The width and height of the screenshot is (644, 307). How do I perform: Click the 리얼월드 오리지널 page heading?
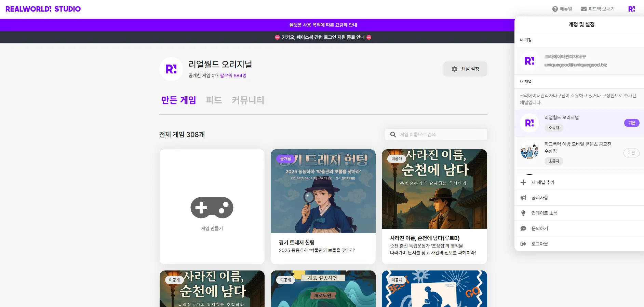[x=220, y=64]
